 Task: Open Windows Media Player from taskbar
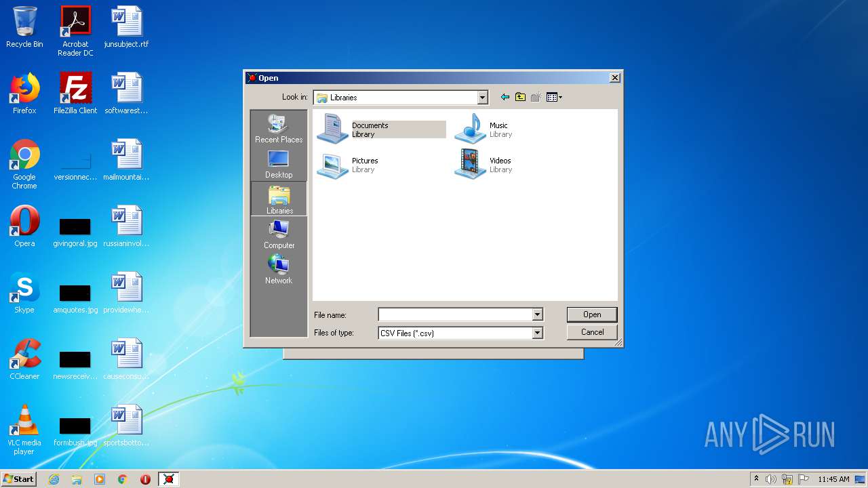(x=100, y=479)
